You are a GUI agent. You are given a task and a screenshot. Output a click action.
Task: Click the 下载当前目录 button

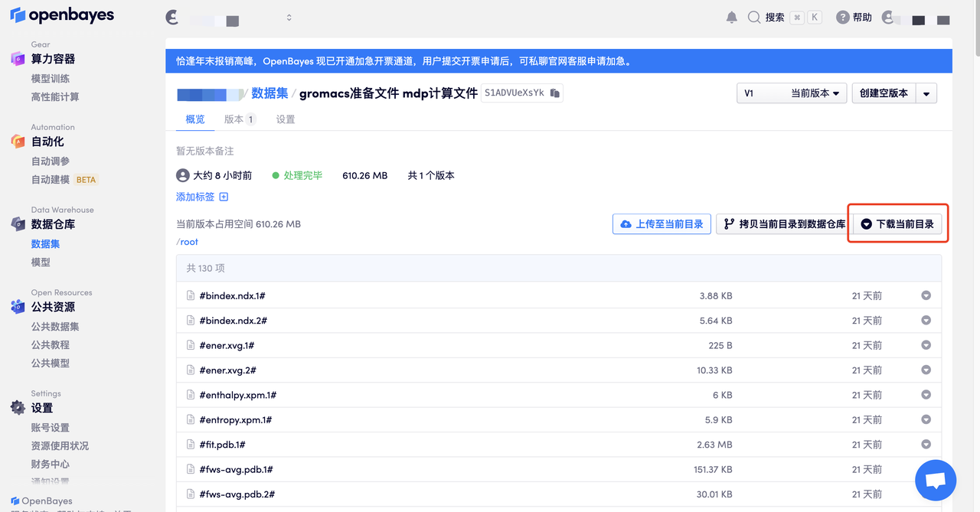tap(897, 224)
